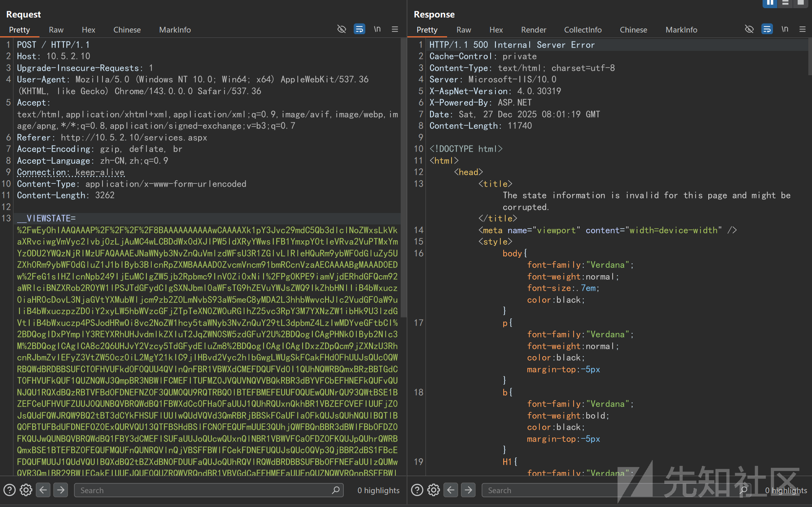
Task: Open Request panel hamburger menu
Action: pyautogui.click(x=395, y=29)
